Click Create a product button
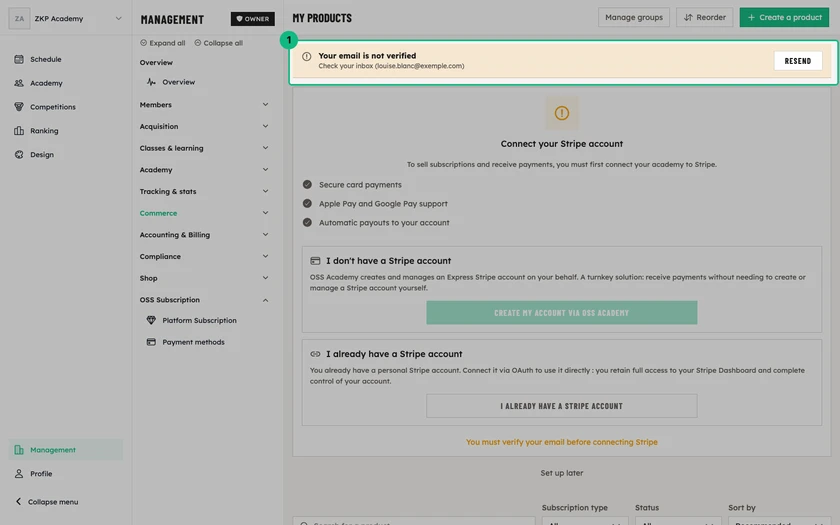840x525 pixels. 784,17
